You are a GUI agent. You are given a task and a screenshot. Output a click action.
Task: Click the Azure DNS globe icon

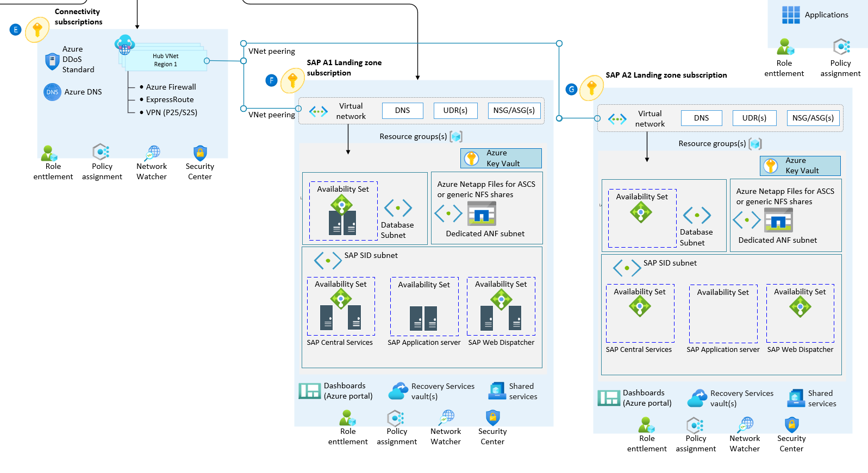52,92
